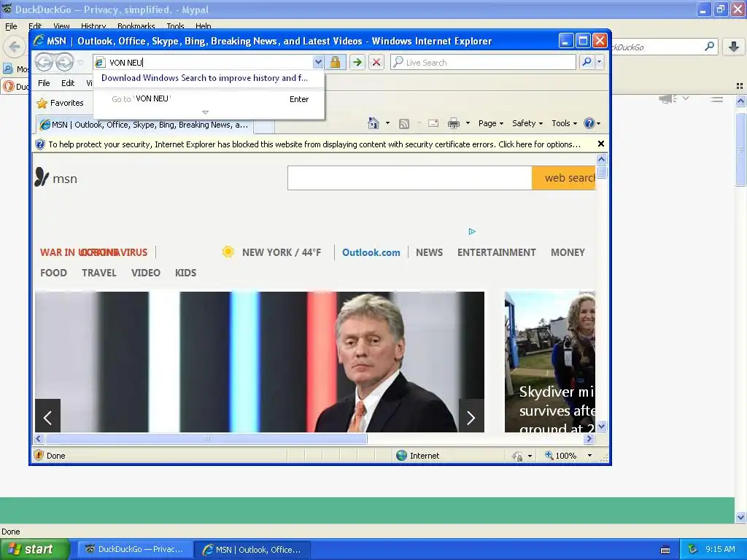
Task: Click the security lock icon in address bar
Action: coord(336,62)
